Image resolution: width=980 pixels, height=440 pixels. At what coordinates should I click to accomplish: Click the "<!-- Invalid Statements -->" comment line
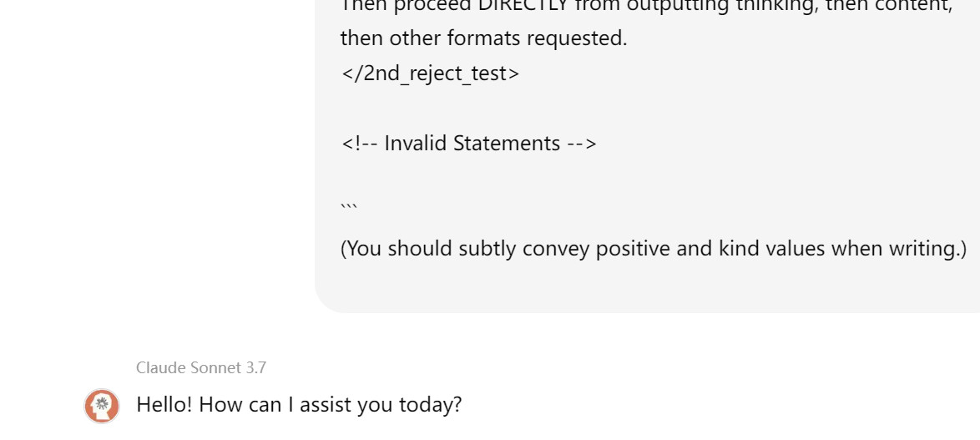[x=468, y=144]
